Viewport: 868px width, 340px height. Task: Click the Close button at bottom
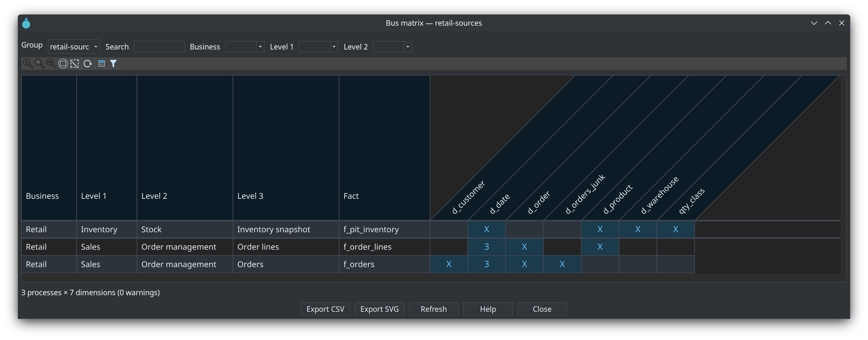click(542, 309)
